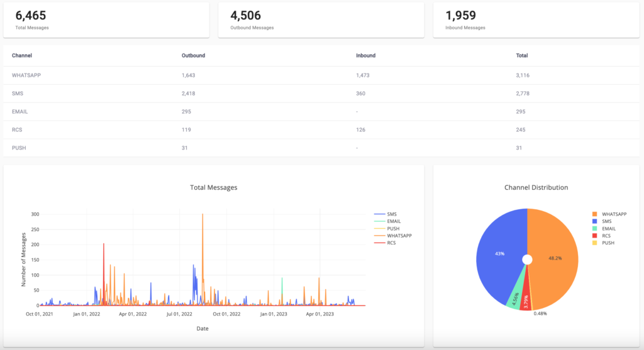Click the green EMAIL spike after Jan 2023

[282, 287]
